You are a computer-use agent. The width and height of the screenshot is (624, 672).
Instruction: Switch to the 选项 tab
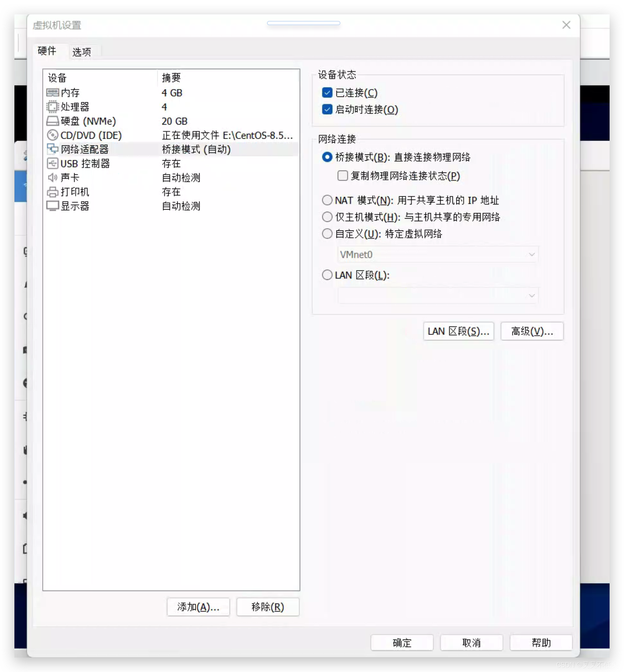(x=82, y=52)
